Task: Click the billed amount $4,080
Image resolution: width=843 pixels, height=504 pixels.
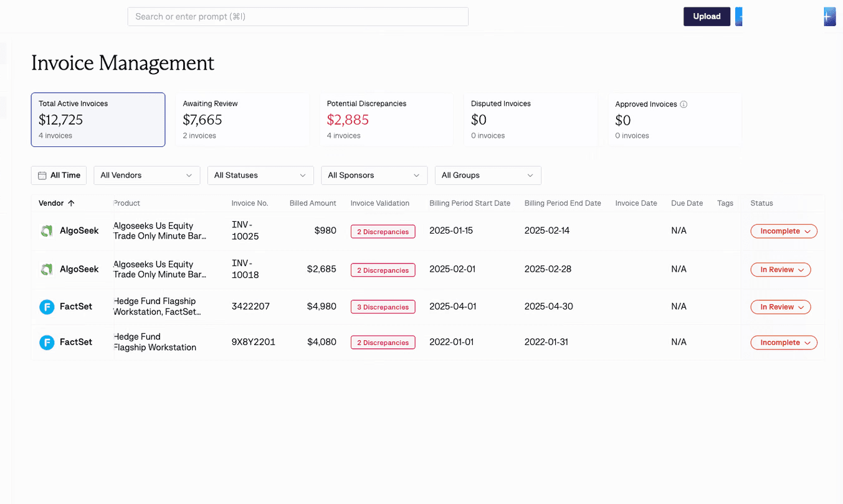Action: tap(321, 342)
